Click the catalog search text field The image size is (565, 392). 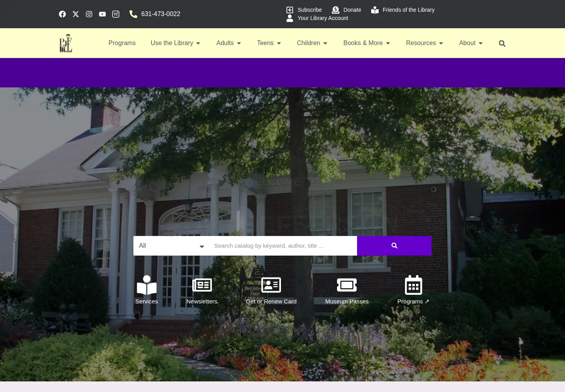tap(283, 246)
